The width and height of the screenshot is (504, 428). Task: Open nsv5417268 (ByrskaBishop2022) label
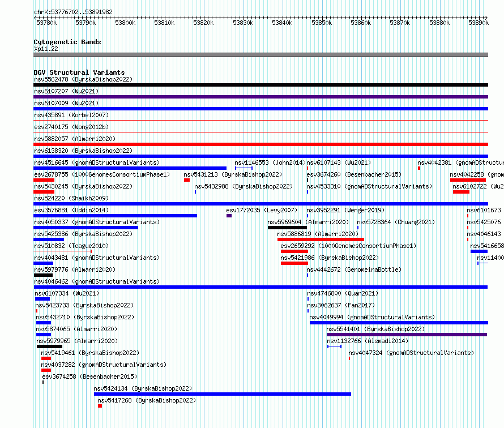coord(147,400)
